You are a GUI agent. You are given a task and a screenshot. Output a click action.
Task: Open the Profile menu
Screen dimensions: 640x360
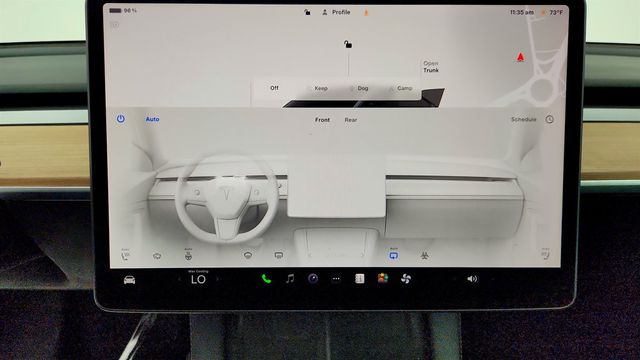(336, 12)
